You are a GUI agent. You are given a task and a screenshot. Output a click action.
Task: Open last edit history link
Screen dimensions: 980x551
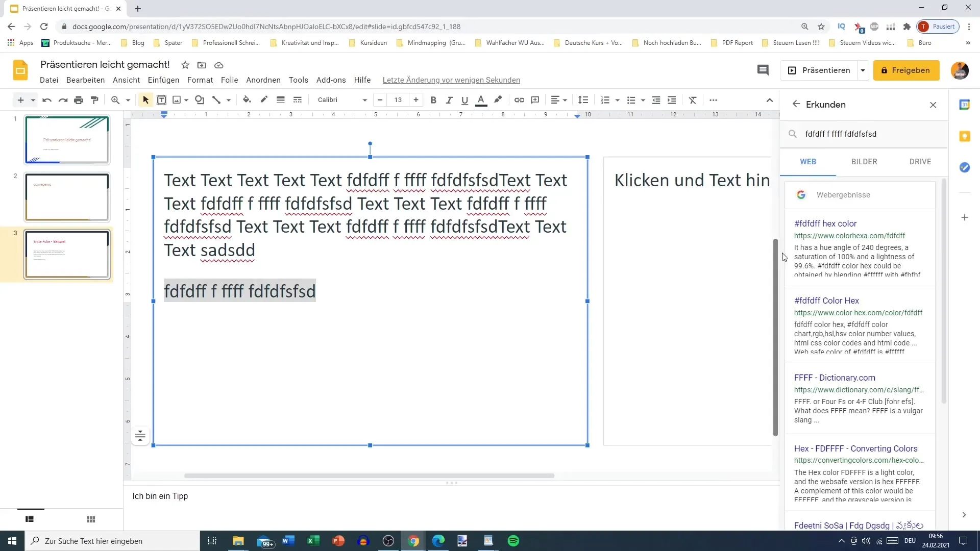point(451,80)
